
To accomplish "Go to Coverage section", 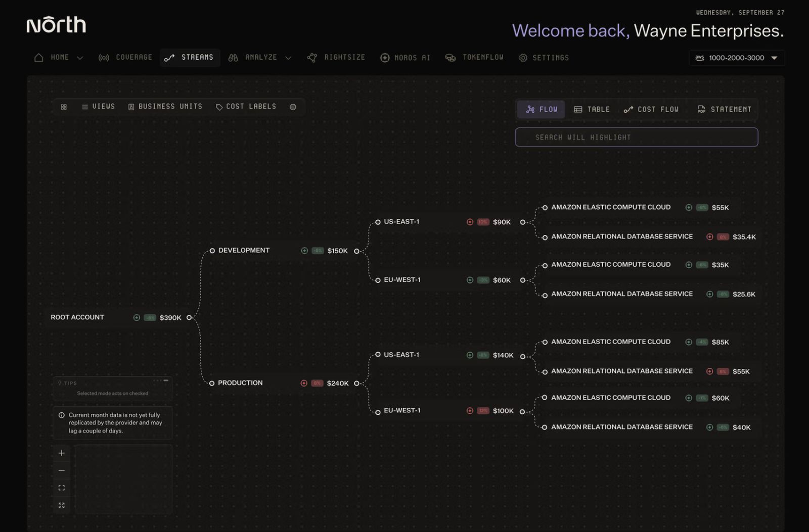I will [x=125, y=58].
